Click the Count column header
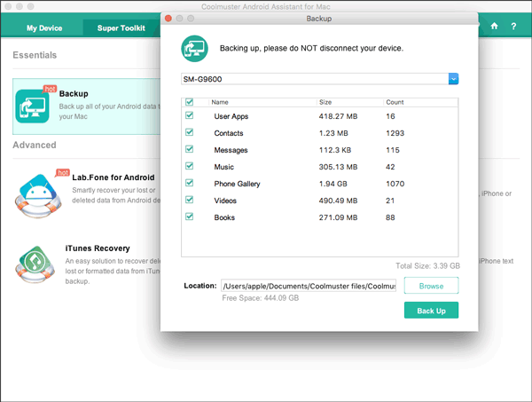 [x=395, y=102]
